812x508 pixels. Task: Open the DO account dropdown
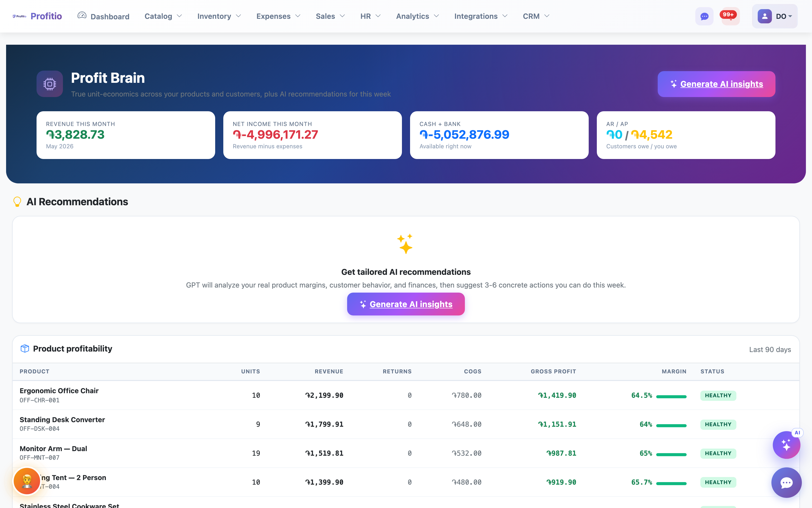click(x=774, y=16)
